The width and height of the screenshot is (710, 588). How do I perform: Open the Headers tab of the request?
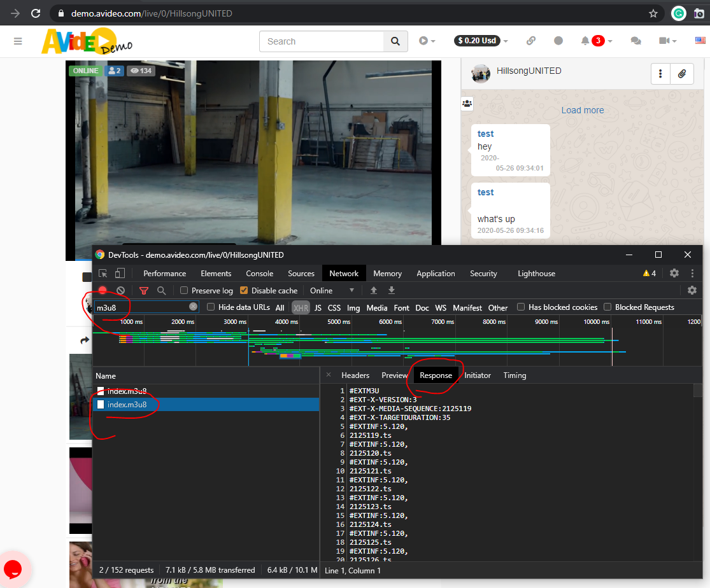coord(355,375)
